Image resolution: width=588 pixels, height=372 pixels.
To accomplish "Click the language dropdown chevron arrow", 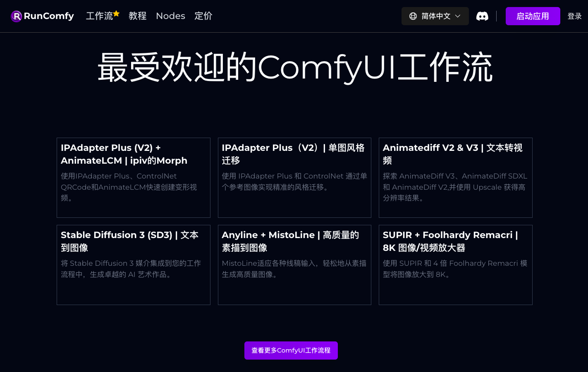I will (x=458, y=16).
